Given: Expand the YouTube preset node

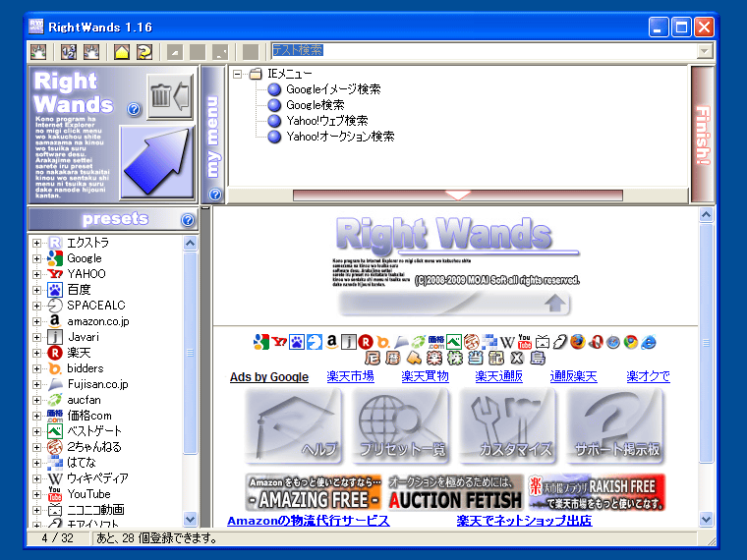Looking at the screenshot, I should click(36, 494).
